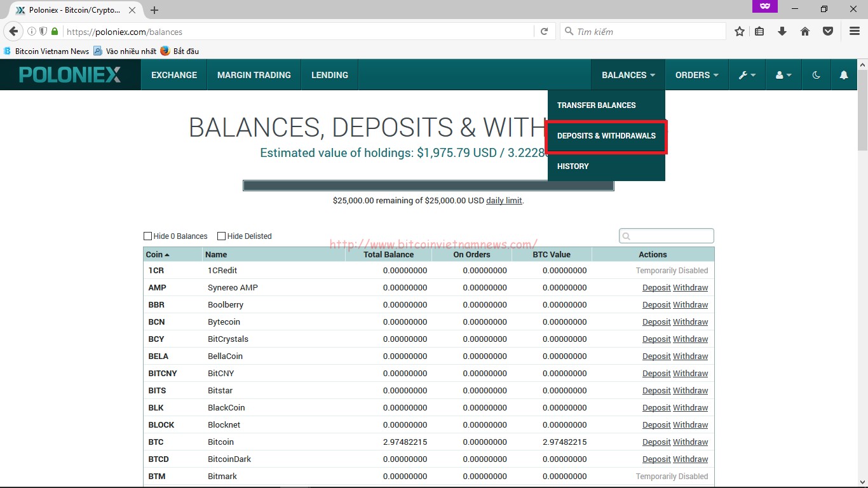Click Withdraw for Bitstar
Screen dimensions: 868x488
coord(691,390)
